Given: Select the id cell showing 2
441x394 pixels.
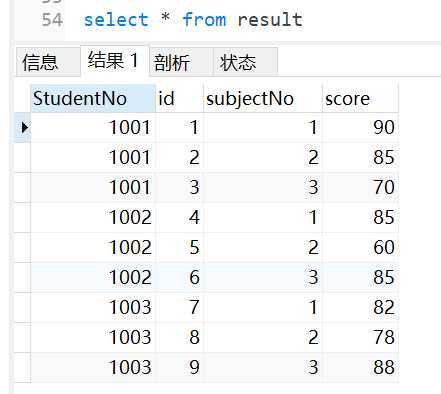Looking at the screenshot, I should 180,157.
